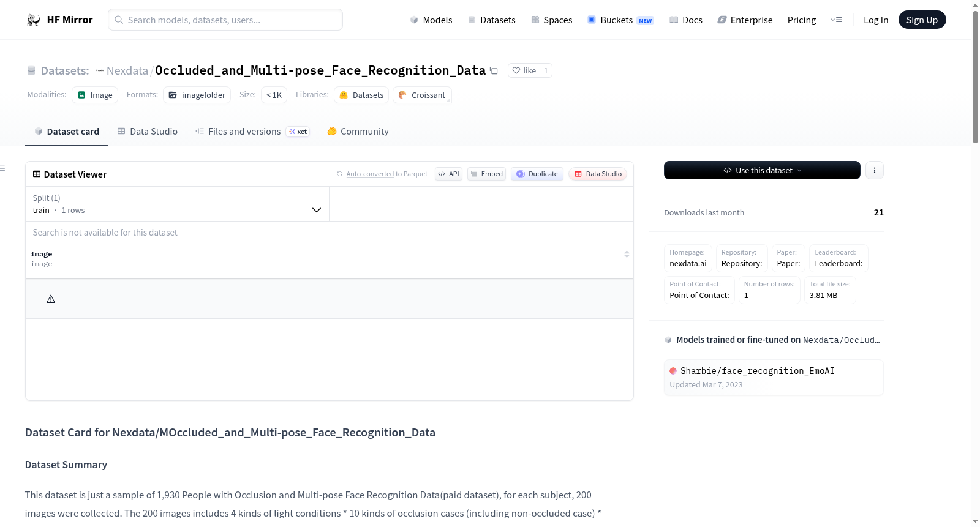Click the Repository info box
Viewport: 980px width, 527px height.
coord(742,258)
